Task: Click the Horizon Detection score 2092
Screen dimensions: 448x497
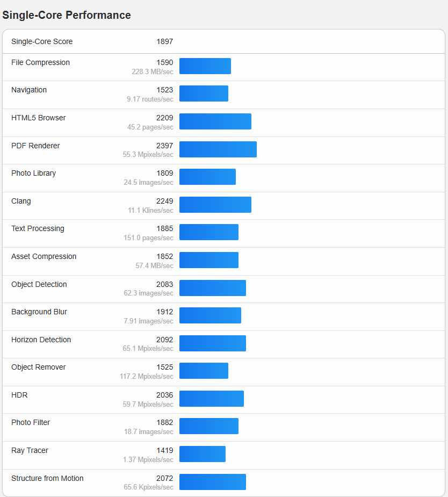Action: point(165,340)
